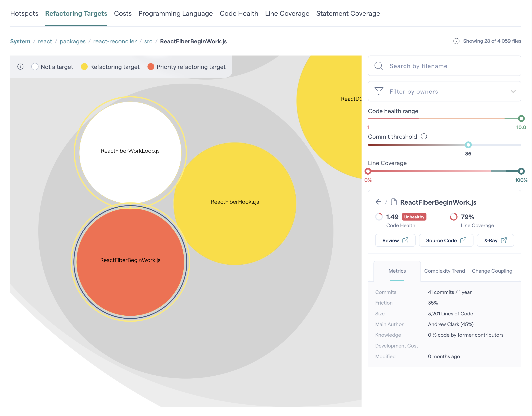The width and height of the screenshot is (532, 416).
Task: Select the ReactFiberHooks.js circle in the map
Action: point(235,202)
